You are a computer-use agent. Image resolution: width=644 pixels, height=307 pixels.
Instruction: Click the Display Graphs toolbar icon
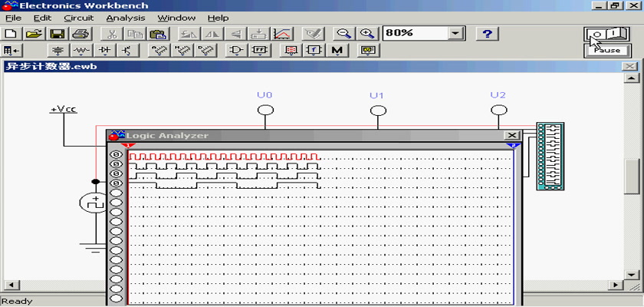click(282, 33)
